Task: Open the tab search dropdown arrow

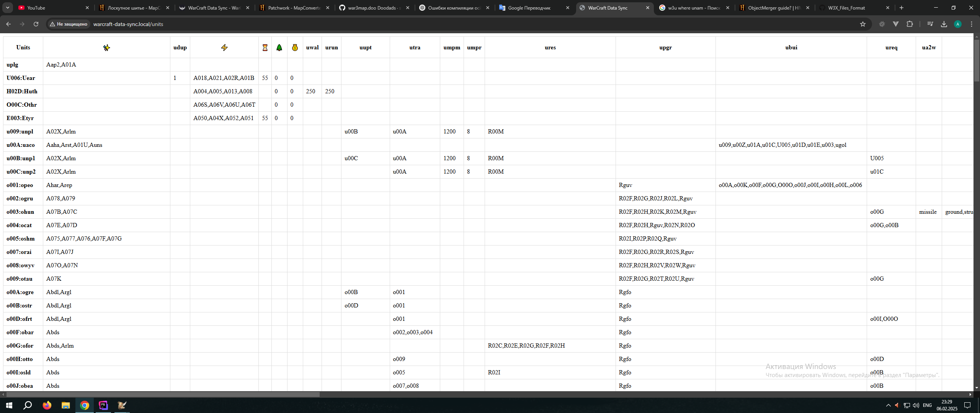Action: (x=8, y=8)
